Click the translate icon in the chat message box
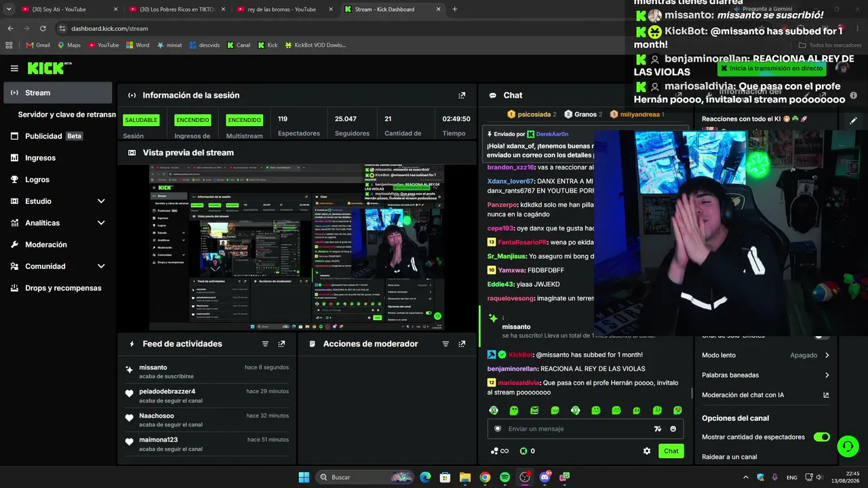The width and height of the screenshot is (868, 488). 657,429
